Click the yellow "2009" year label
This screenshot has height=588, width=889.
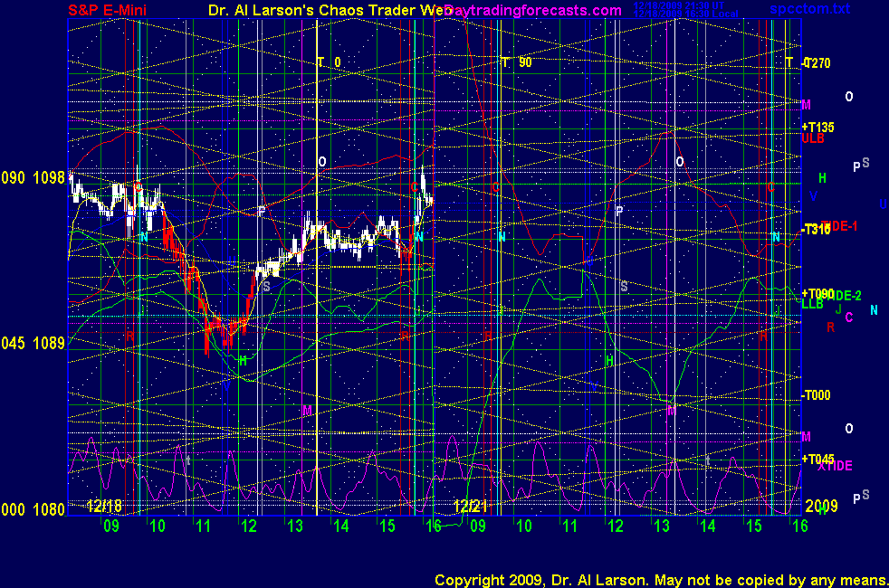coord(821,506)
